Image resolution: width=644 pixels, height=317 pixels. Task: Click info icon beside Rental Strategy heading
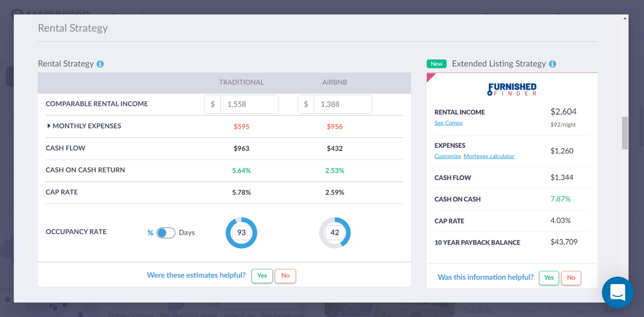(100, 64)
